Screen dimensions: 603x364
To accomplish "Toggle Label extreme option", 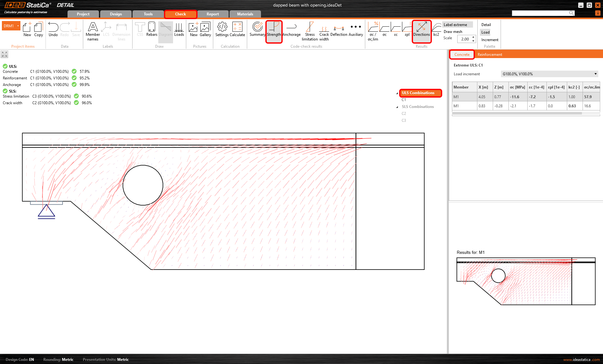I will tap(455, 25).
